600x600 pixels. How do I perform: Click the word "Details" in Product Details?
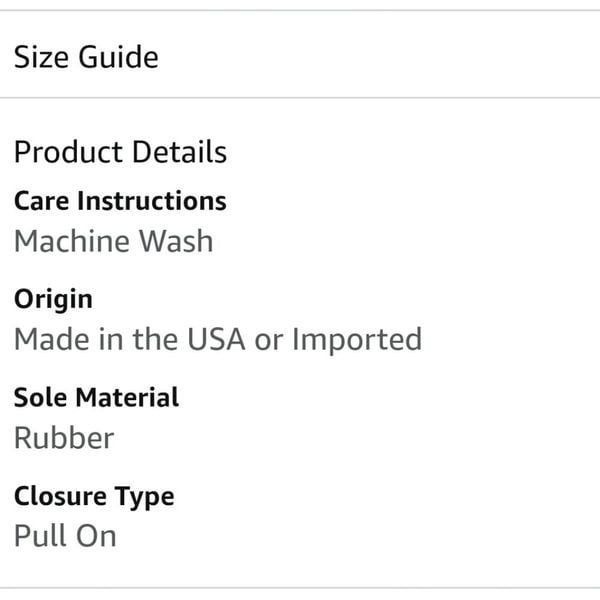point(179,152)
